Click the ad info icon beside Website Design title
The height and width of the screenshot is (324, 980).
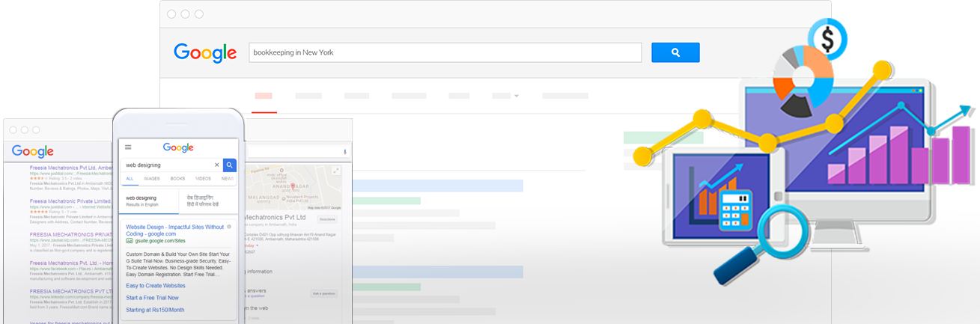point(229,226)
